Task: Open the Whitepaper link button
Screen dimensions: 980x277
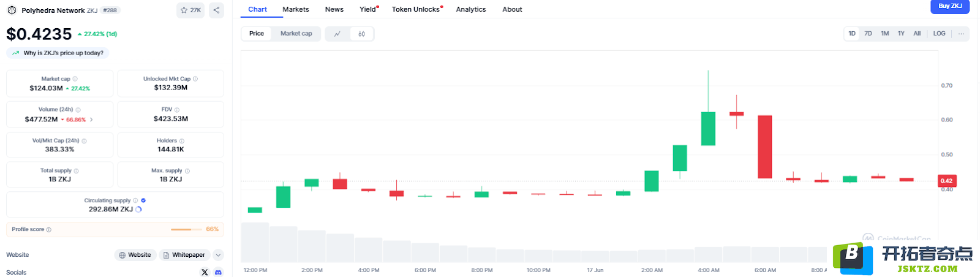Action: pyautogui.click(x=184, y=255)
